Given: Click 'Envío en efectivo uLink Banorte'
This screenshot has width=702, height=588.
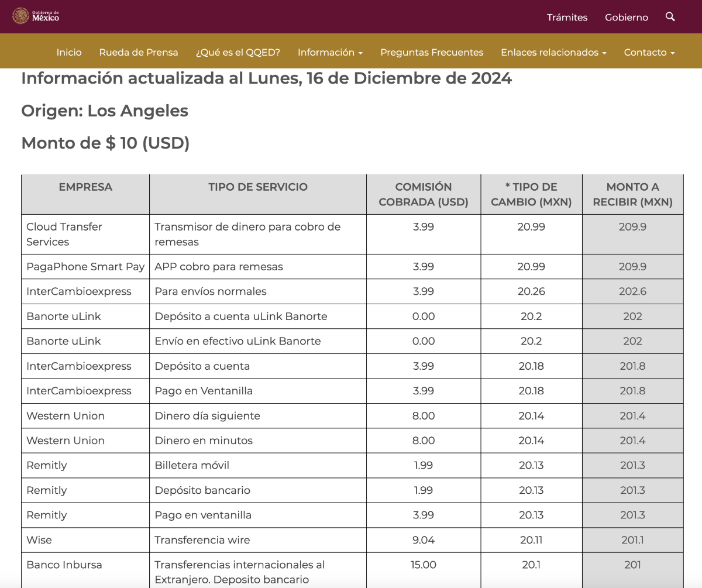Looking at the screenshot, I should (258, 341).
